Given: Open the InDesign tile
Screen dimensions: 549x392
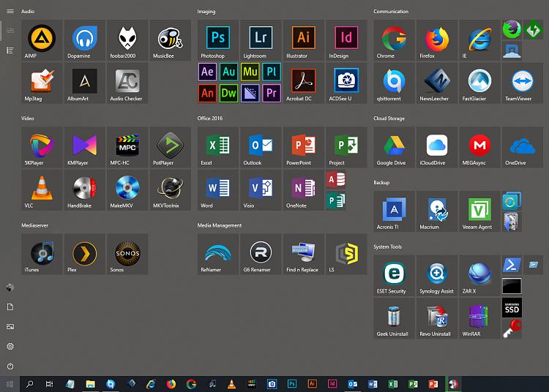Looking at the screenshot, I should [x=346, y=40].
